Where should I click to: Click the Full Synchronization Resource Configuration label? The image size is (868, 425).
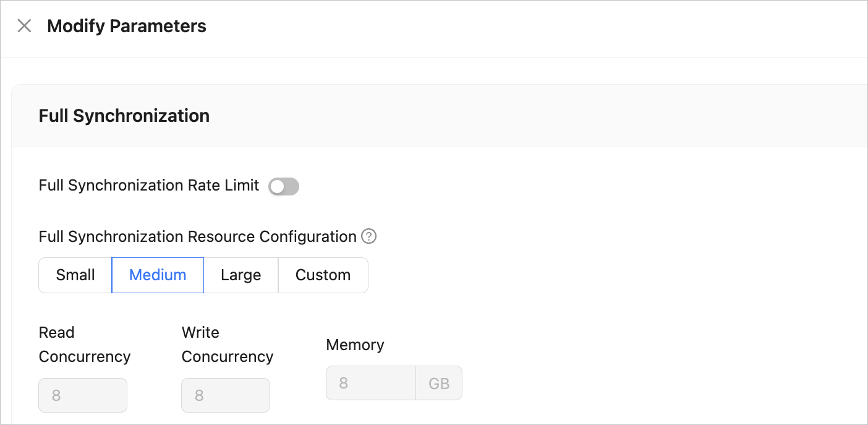coord(198,236)
